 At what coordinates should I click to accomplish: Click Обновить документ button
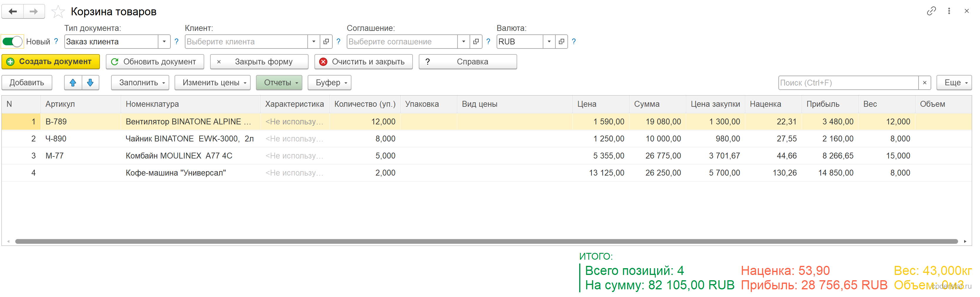point(155,62)
